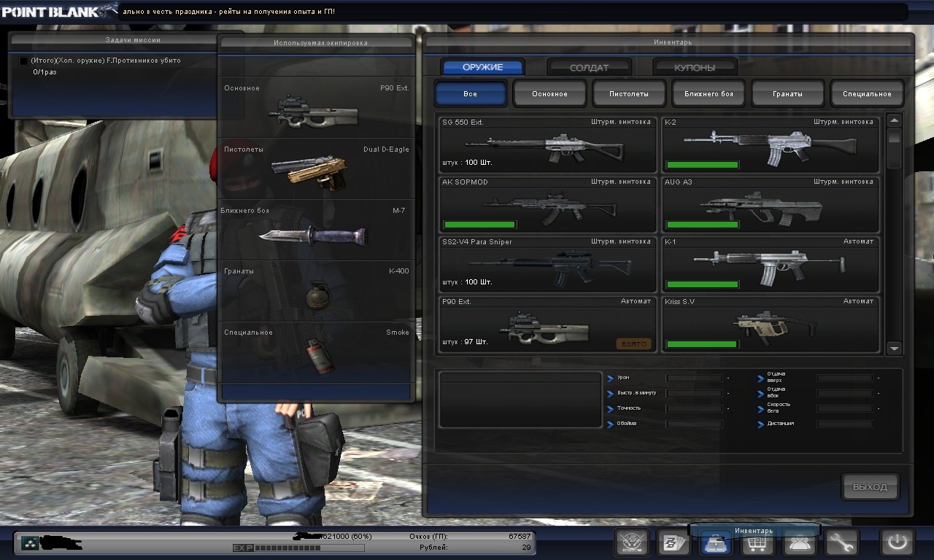Click the Выстр. в минуту stat arrow

click(611, 394)
